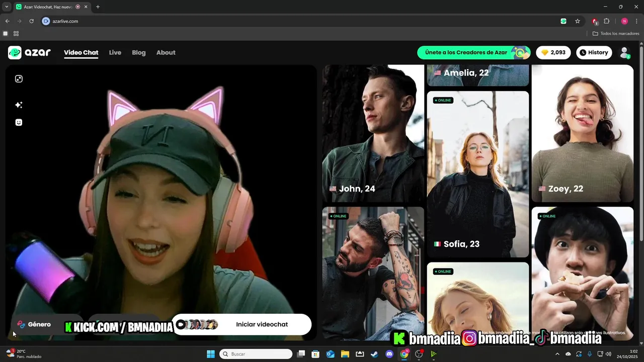Open the sparkle effects icon
Screen dimensions: 644x362
coord(19,105)
